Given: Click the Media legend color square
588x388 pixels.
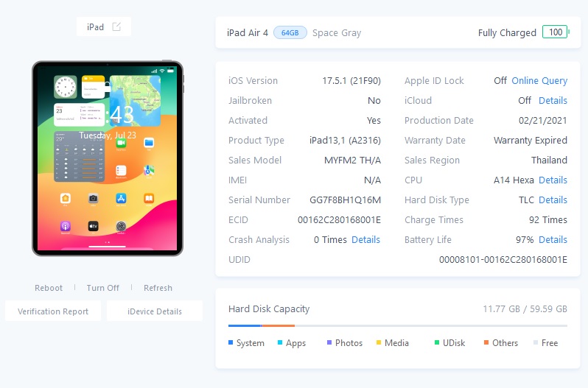Looking at the screenshot, I should 379,342.
